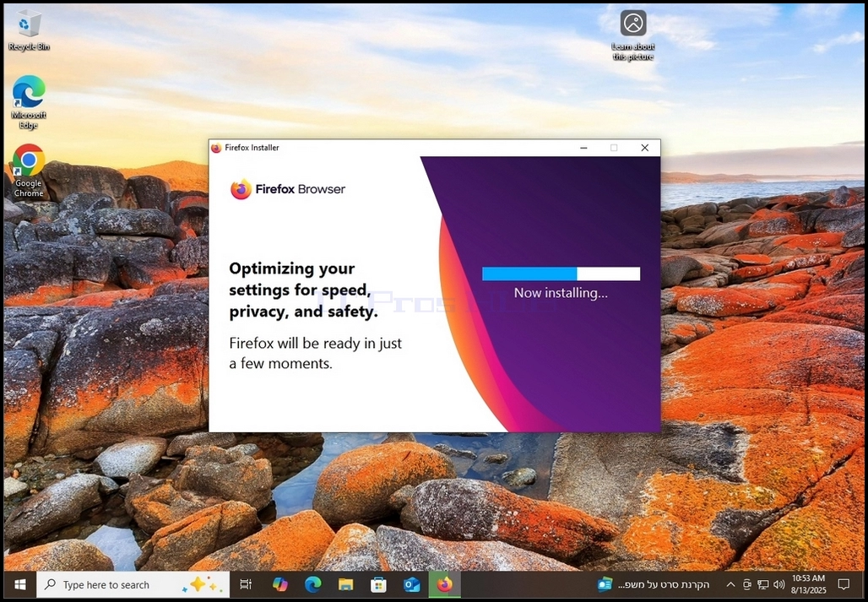Open Microsoft Edge from the taskbar
868x602 pixels.
coord(312,584)
